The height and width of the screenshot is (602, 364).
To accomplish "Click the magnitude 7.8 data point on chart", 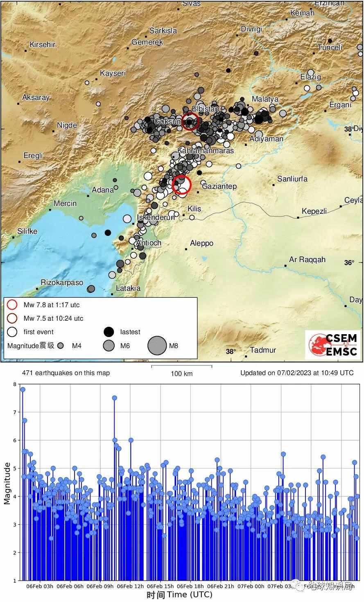I will pyautogui.click(x=23, y=389).
